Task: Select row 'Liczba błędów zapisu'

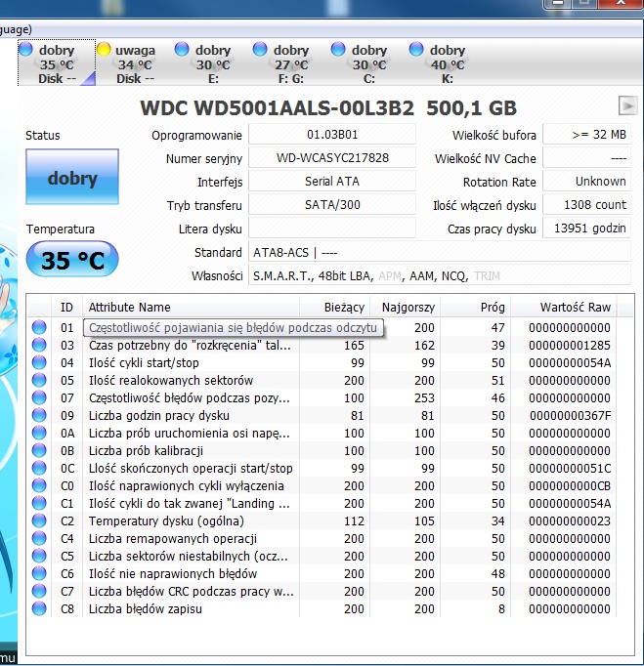Action: [322, 608]
